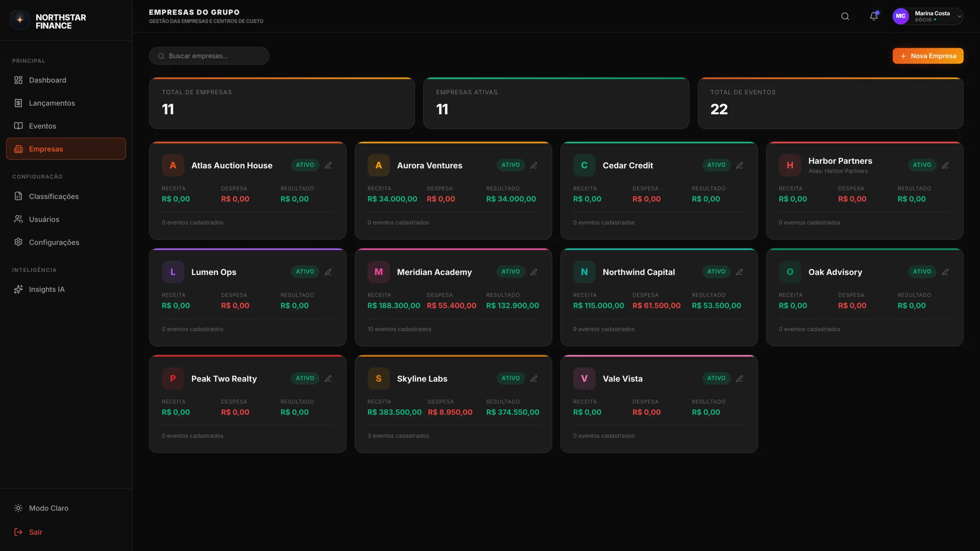
Task: Edit the Vale Vista company entry
Action: 739,378
